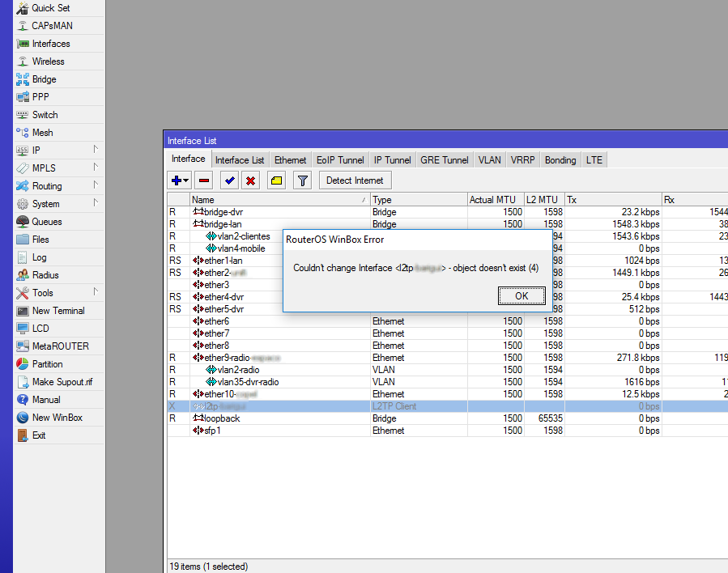Open the Log entry in sidebar
This screenshot has height=573, width=728.
(39, 257)
